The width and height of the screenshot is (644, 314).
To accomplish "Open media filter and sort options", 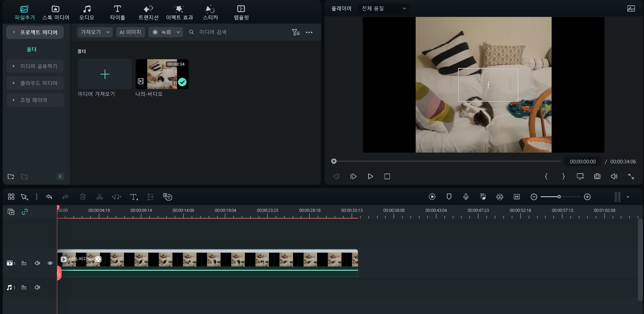I will (x=296, y=32).
